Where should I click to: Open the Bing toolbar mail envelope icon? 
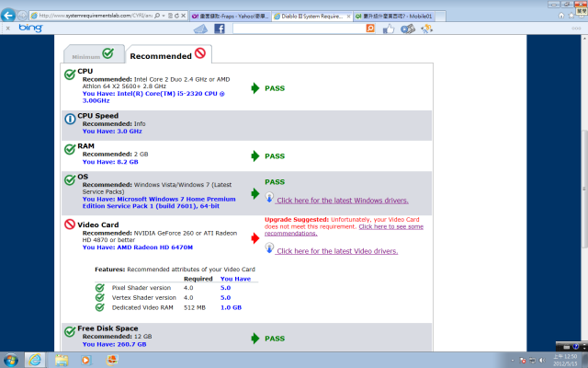point(200,29)
